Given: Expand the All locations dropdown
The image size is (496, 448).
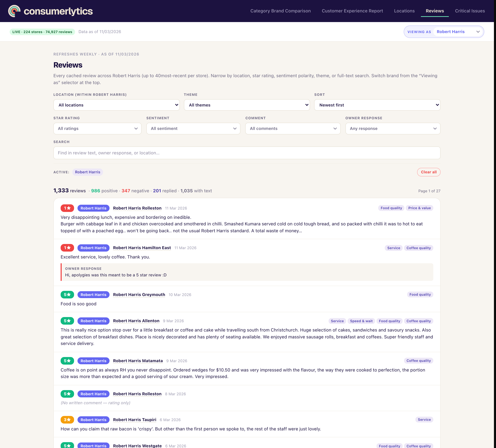Looking at the screenshot, I should click(116, 105).
